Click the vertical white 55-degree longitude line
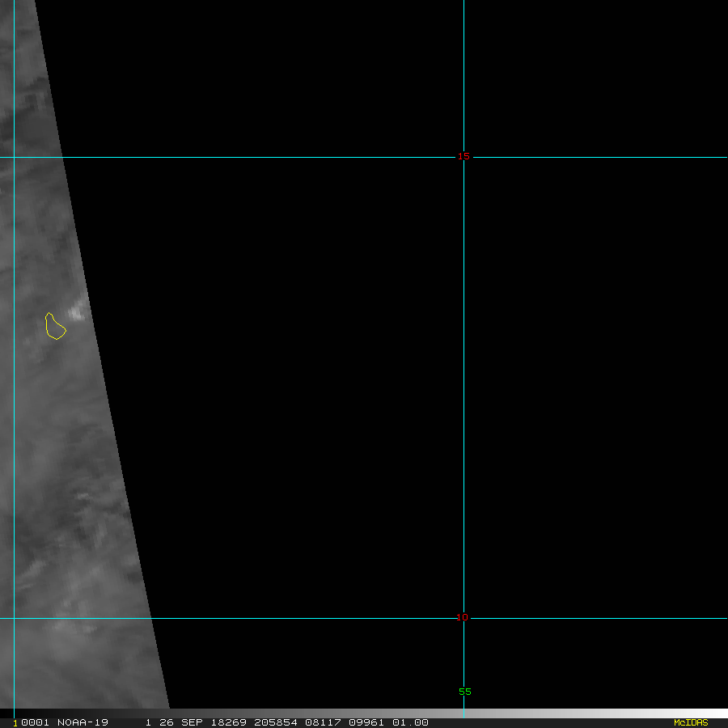Image resolution: width=728 pixels, height=728 pixels. tap(463, 364)
